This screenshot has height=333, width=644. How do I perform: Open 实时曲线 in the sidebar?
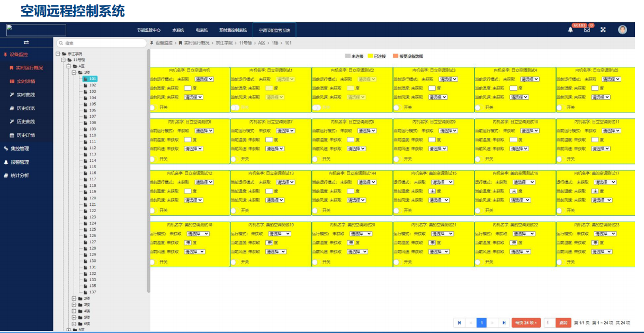tap(25, 95)
